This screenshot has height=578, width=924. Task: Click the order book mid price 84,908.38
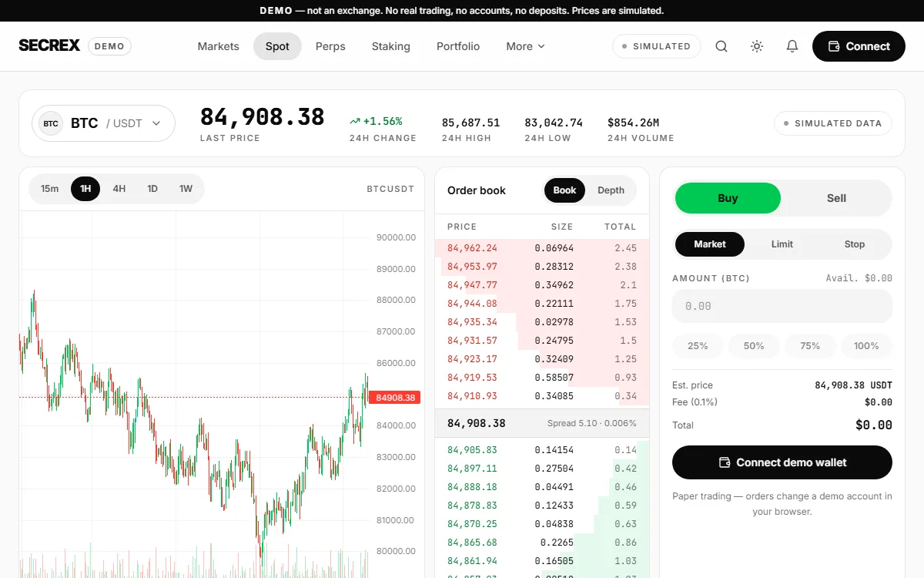click(477, 423)
